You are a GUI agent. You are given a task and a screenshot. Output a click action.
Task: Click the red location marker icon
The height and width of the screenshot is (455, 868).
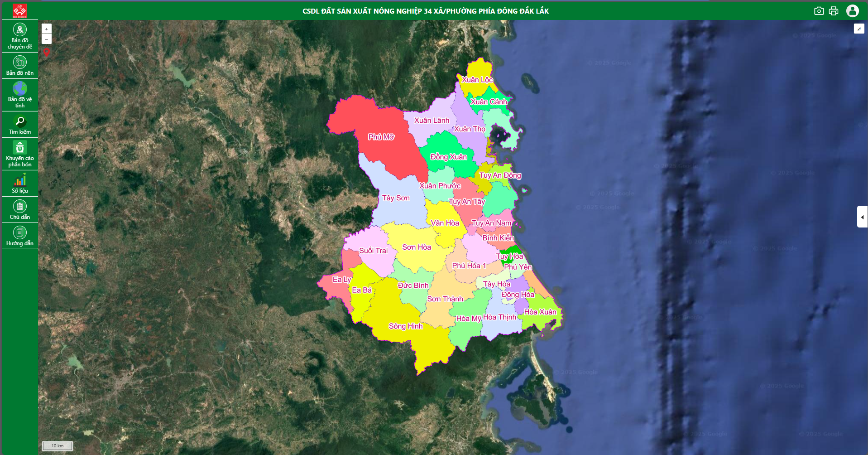point(47,53)
